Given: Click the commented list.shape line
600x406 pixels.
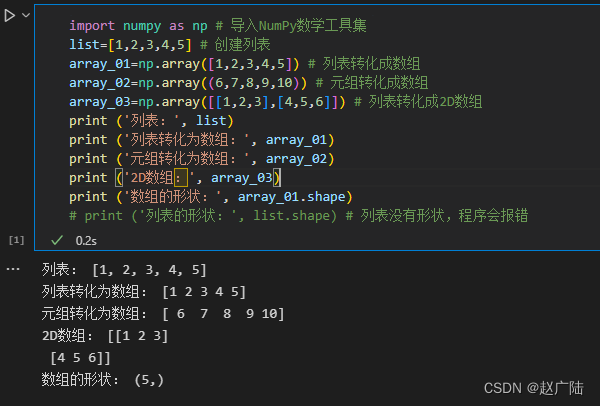Looking at the screenshot, I should [298, 215].
